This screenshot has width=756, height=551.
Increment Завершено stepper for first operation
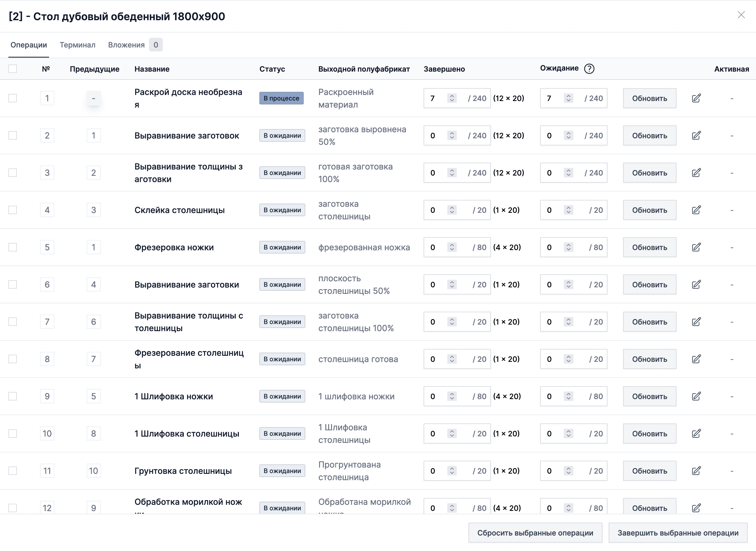pyautogui.click(x=452, y=96)
